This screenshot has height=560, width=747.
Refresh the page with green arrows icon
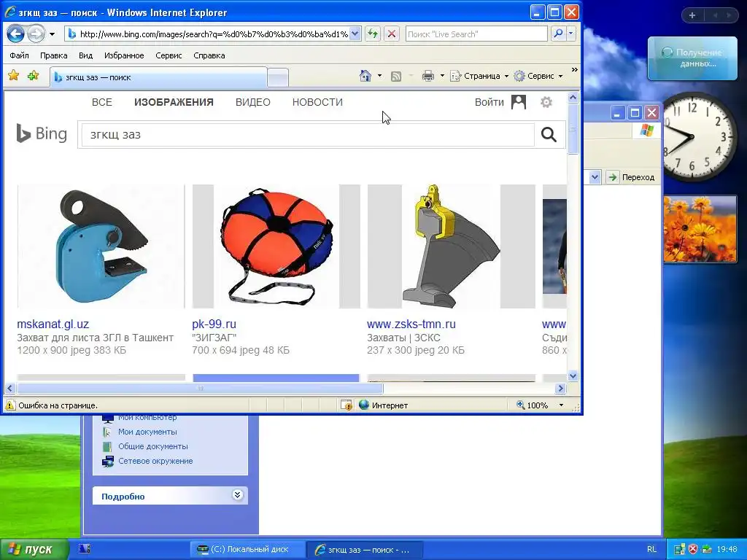[x=373, y=34]
